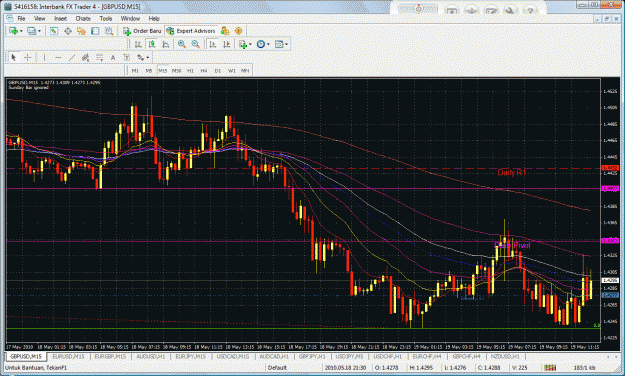Expand the New Chart dropdown arrow
Screen dimensions: 625x376
(21, 31)
